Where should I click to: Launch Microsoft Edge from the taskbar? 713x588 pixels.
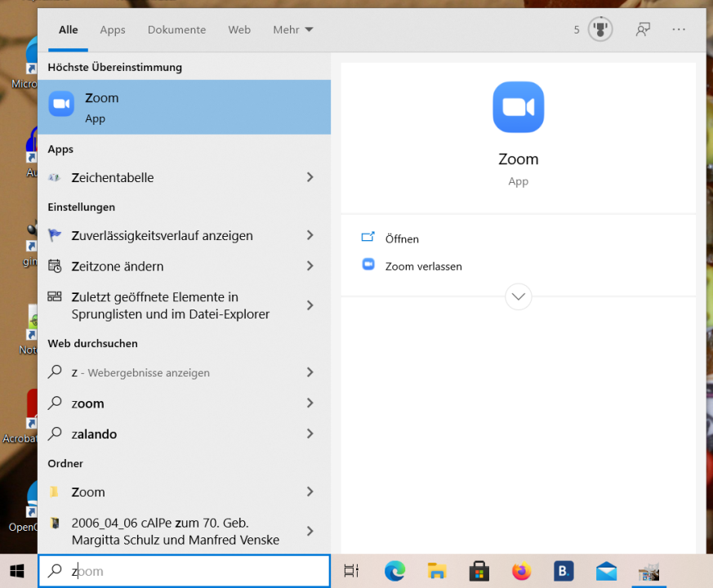pos(394,571)
